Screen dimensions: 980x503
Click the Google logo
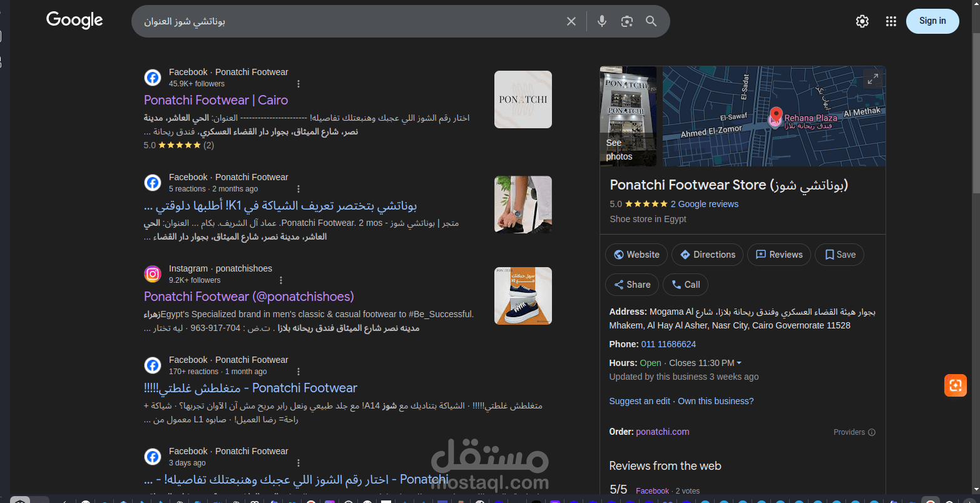pyautogui.click(x=74, y=20)
